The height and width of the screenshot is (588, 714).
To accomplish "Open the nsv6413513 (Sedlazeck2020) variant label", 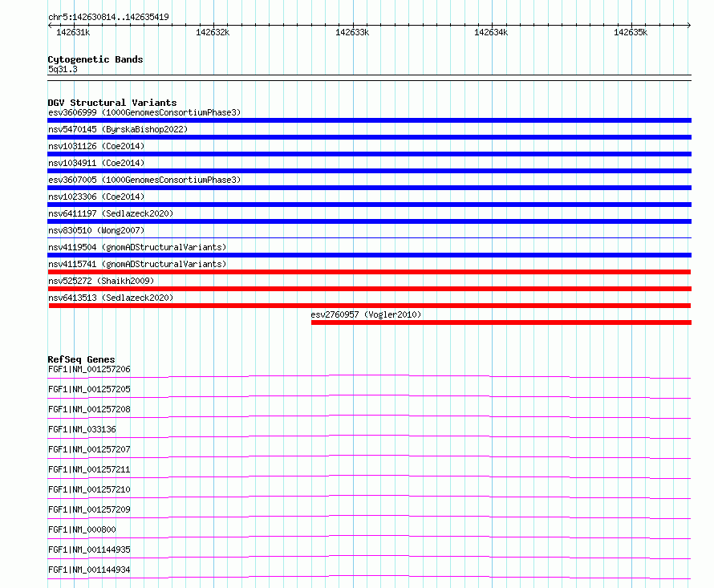I will [111, 298].
